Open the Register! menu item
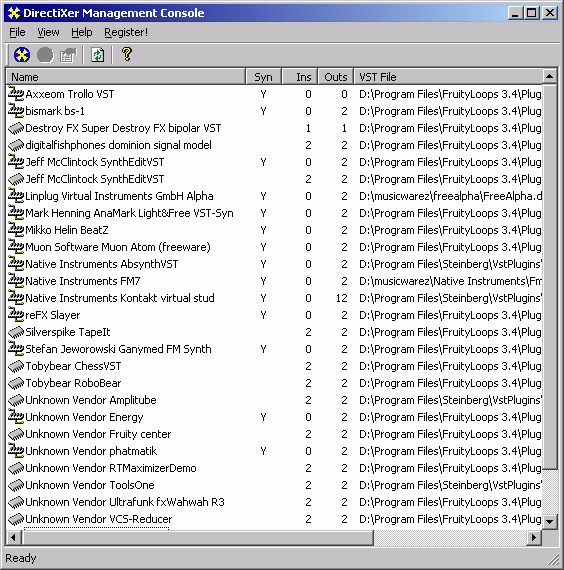 tap(126, 32)
